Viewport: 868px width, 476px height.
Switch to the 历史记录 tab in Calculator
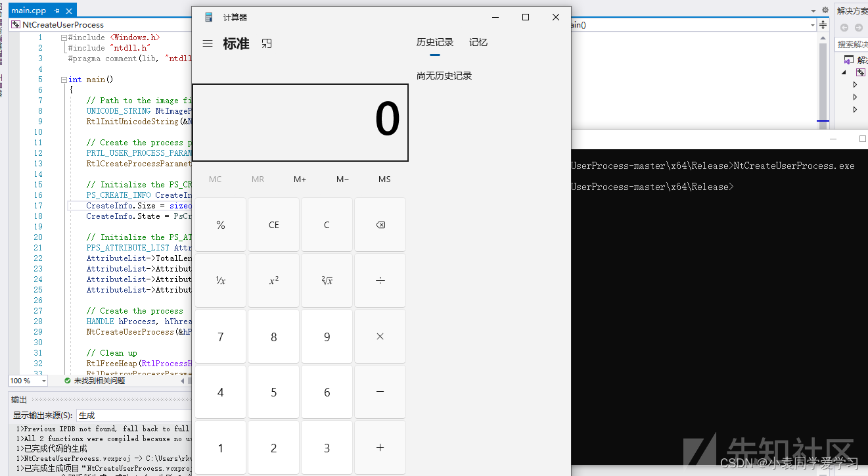click(435, 42)
